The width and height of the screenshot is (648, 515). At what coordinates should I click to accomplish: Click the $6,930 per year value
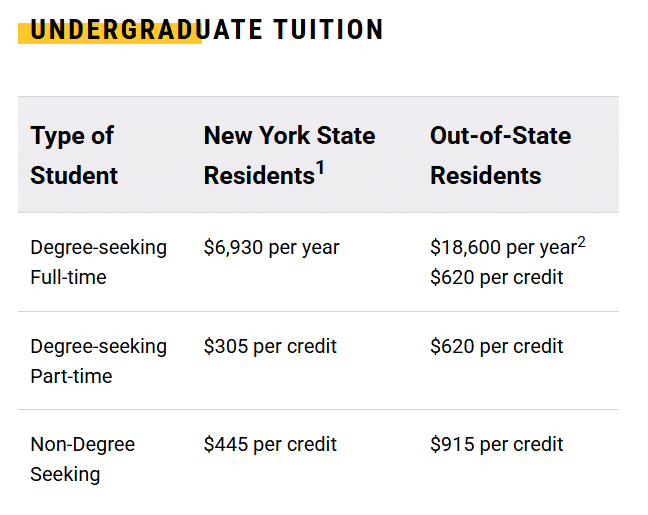[271, 247]
